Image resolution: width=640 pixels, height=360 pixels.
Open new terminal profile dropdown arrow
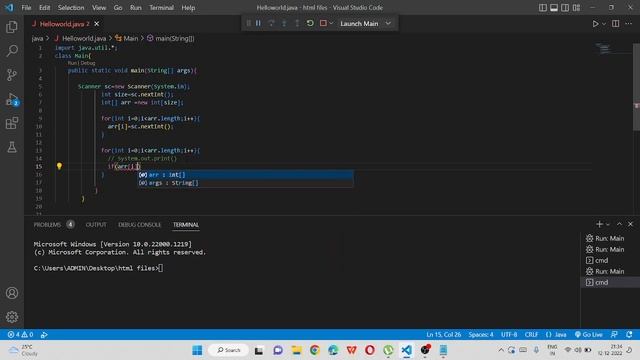coord(608,224)
